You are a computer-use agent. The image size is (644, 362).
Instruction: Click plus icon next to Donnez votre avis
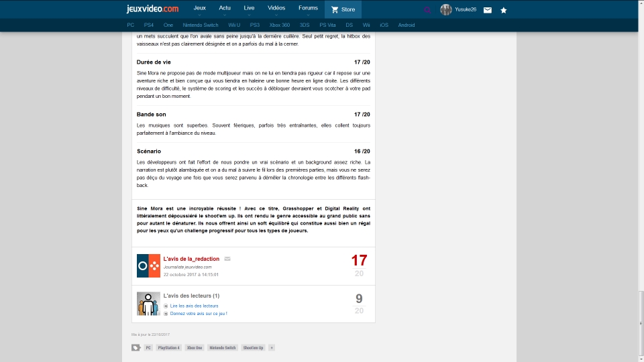pyautogui.click(x=166, y=314)
